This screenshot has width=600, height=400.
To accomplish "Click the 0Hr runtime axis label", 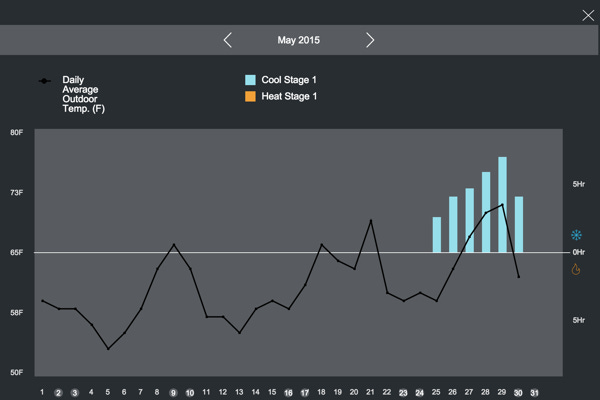I will point(579,252).
